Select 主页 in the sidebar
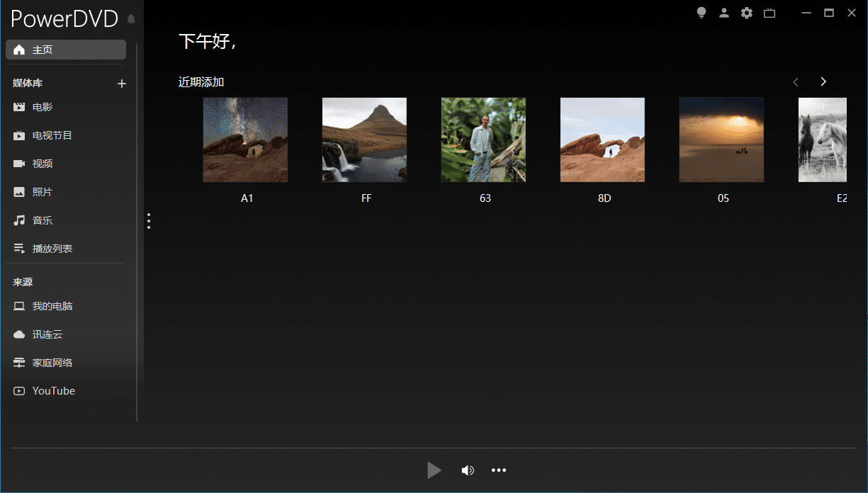 (x=66, y=50)
